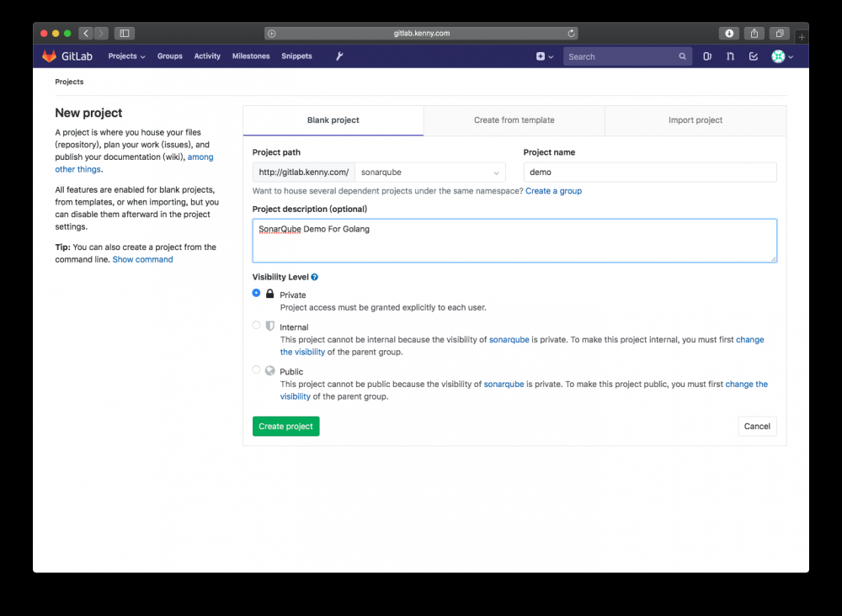
Task: Click the Cancel button
Action: pos(757,426)
